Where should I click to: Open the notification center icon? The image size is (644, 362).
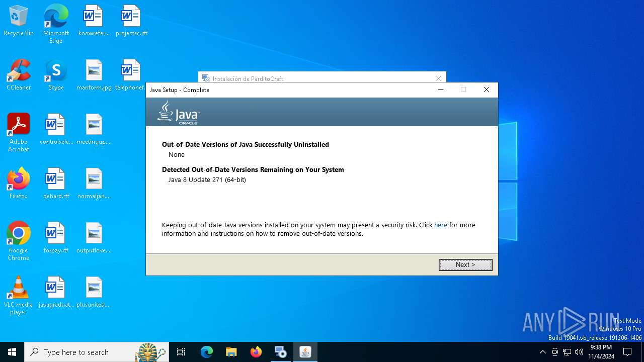[627, 352]
